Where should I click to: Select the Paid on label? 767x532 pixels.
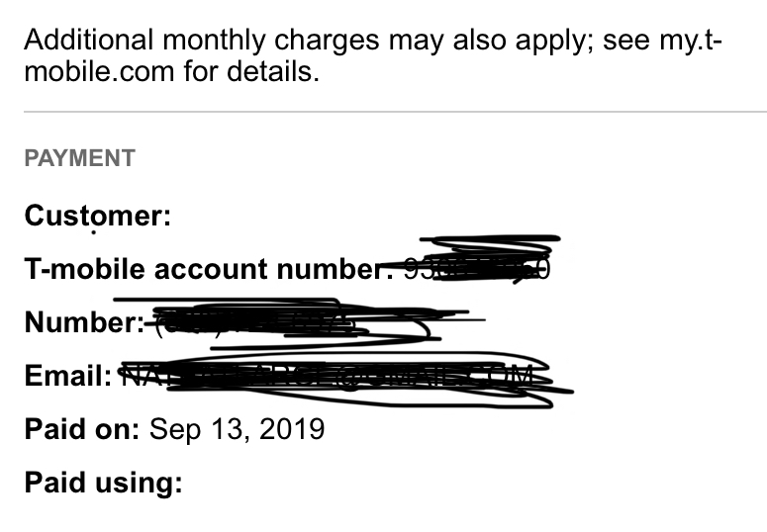[x=82, y=429]
